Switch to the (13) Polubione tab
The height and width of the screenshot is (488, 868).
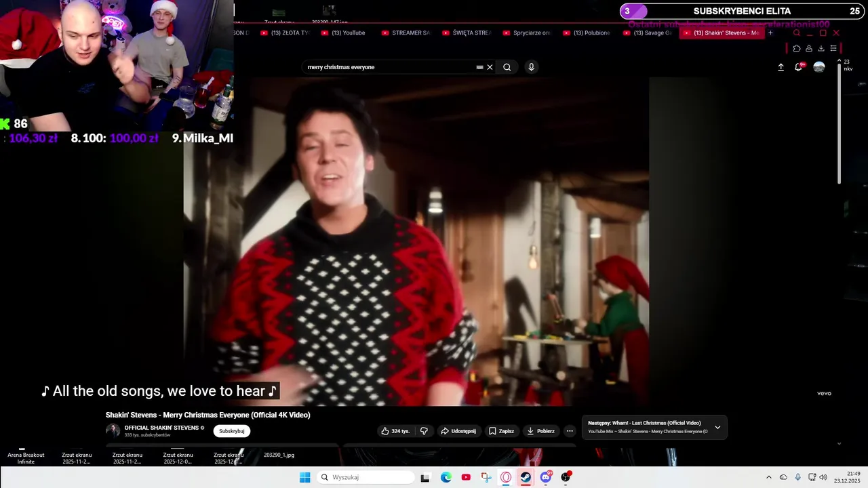(587, 33)
